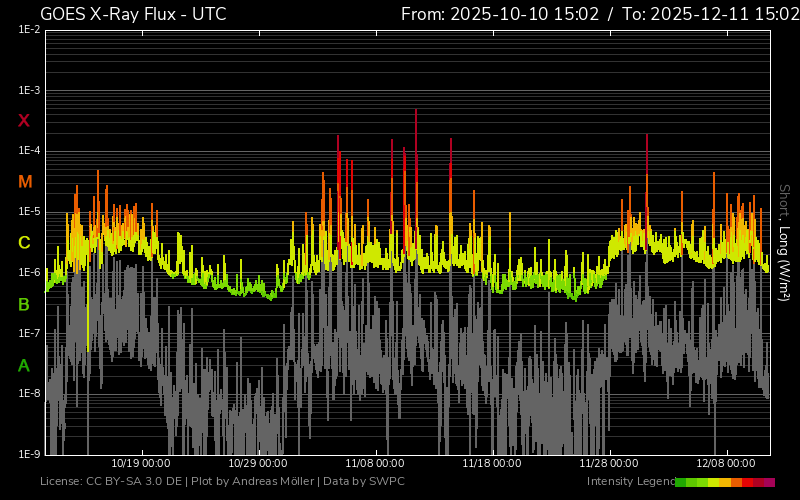This screenshot has height=500, width=800.
Task: Pick the bright red legend swatch
Action: [x=747, y=482]
